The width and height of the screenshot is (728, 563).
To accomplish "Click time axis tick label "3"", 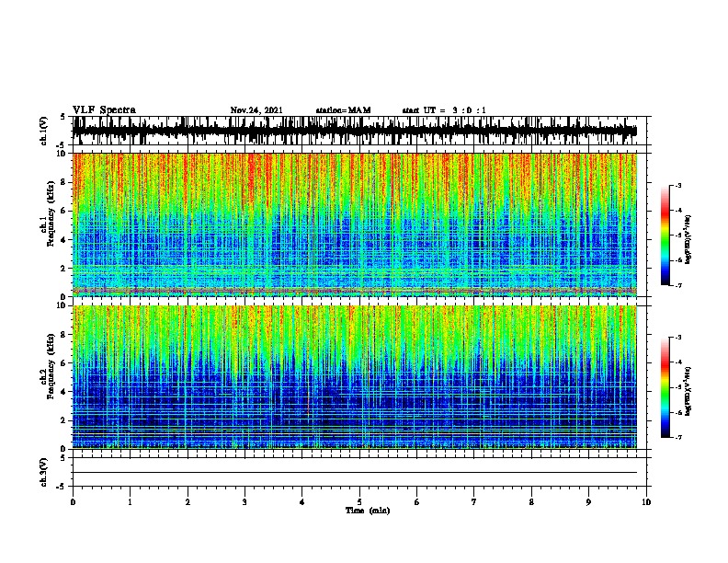I will (x=245, y=502).
